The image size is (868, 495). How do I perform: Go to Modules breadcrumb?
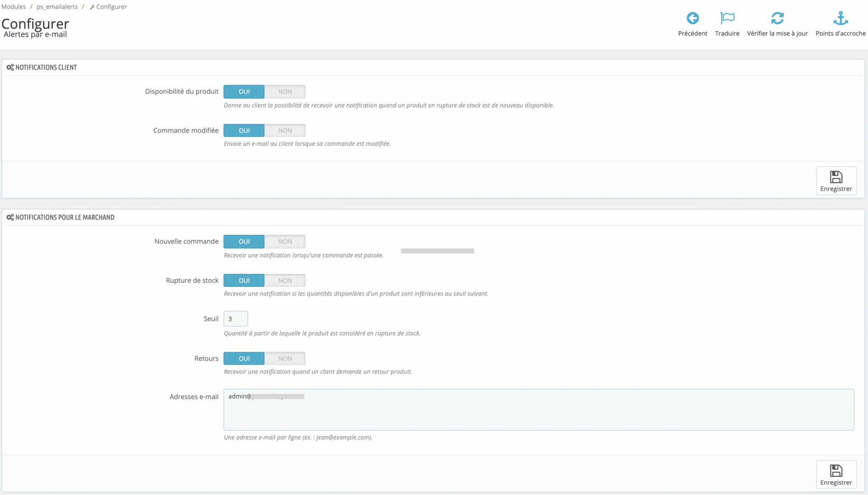pyautogui.click(x=14, y=7)
